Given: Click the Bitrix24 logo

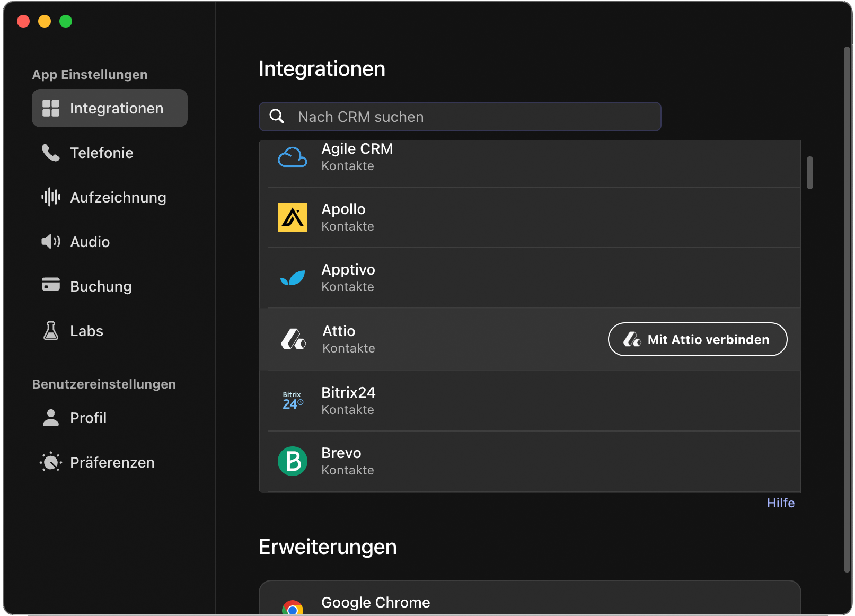Looking at the screenshot, I should (293, 401).
